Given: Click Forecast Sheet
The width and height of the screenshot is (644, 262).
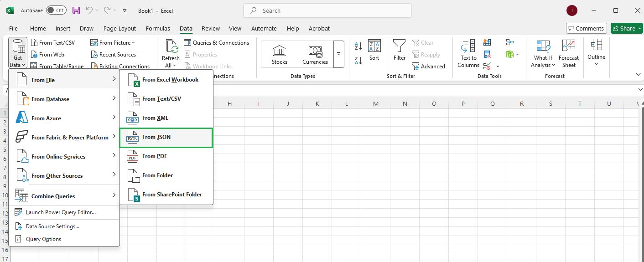Looking at the screenshot, I should click(x=569, y=54).
